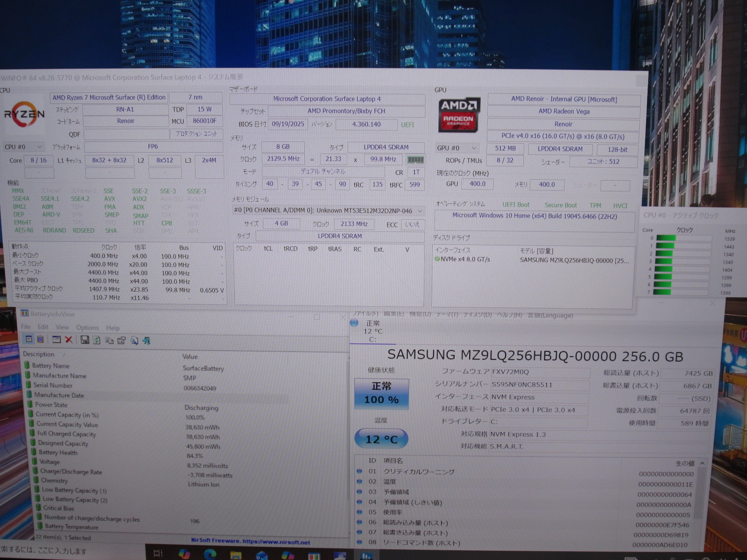The image size is (747, 560).
Task: Click the 正常 100 % health status button
Action: click(381, 393)
